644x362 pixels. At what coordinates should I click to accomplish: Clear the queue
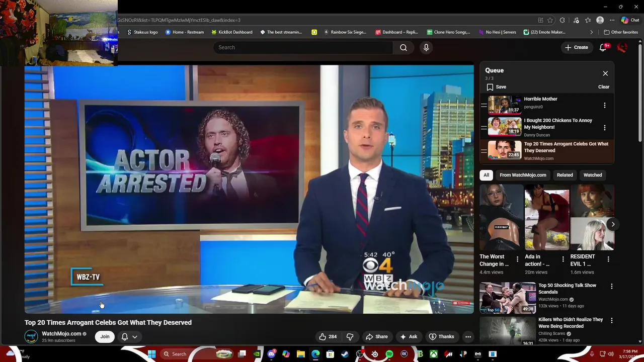pos(604,87)
